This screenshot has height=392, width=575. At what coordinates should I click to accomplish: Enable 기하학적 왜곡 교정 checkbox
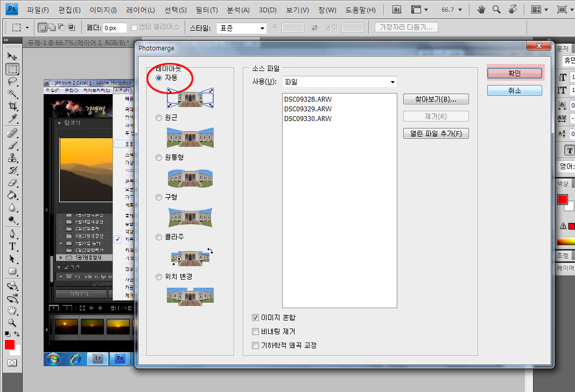pos(256,345)
